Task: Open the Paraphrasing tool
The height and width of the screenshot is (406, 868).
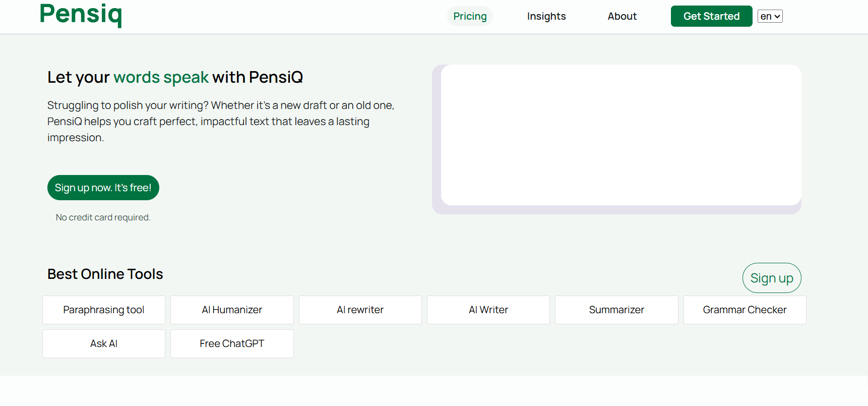Action: pos(104,310)
